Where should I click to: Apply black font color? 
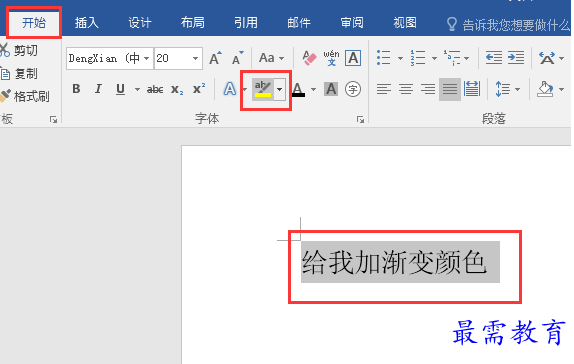coord(298,89)
